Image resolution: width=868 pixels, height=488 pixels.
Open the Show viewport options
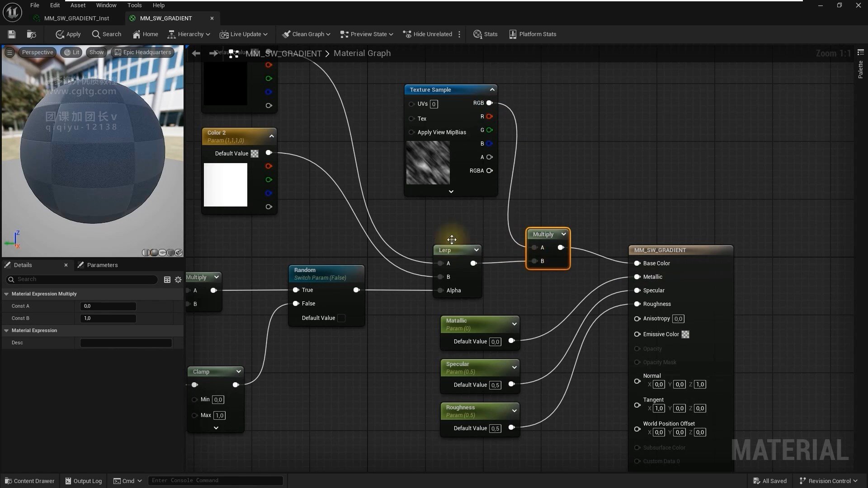tap(96, 52)
